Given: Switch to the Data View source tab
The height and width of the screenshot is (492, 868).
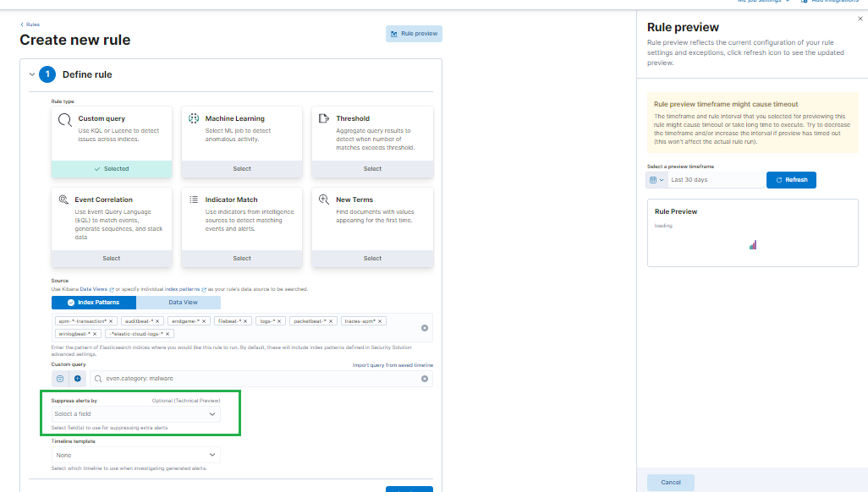Looking at the screenshot, I should [183, 302].
